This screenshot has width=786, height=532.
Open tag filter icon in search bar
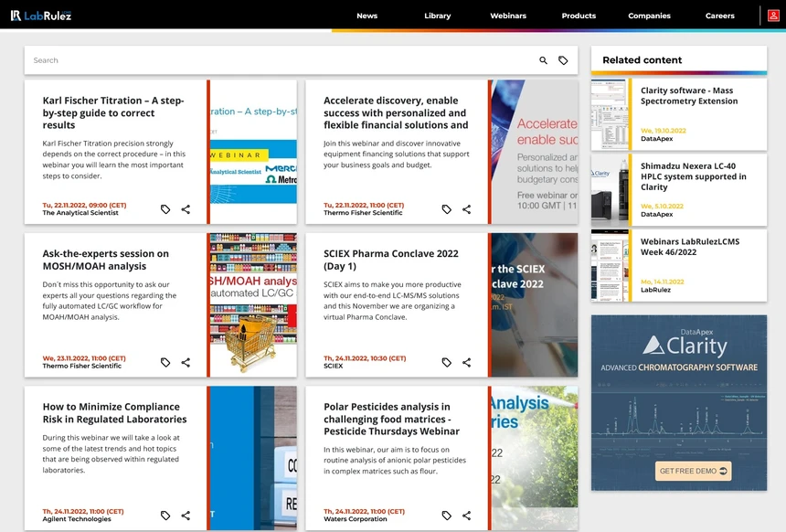[x=563, y=60]
